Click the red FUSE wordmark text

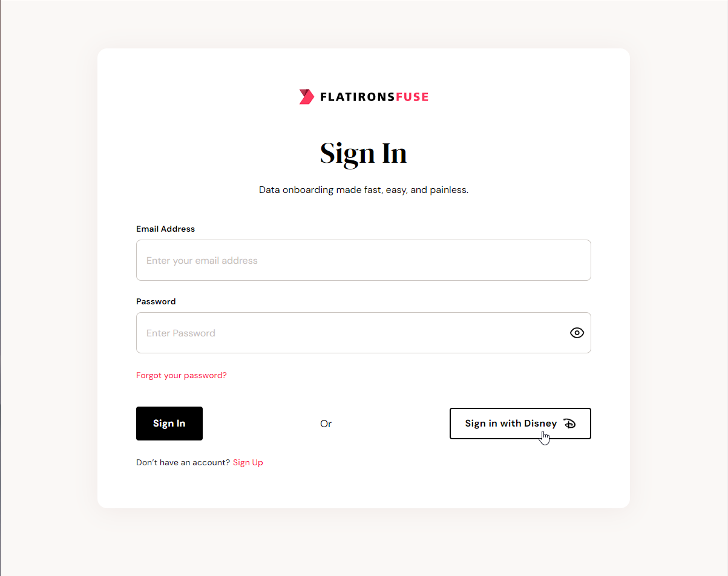[412, 97]
